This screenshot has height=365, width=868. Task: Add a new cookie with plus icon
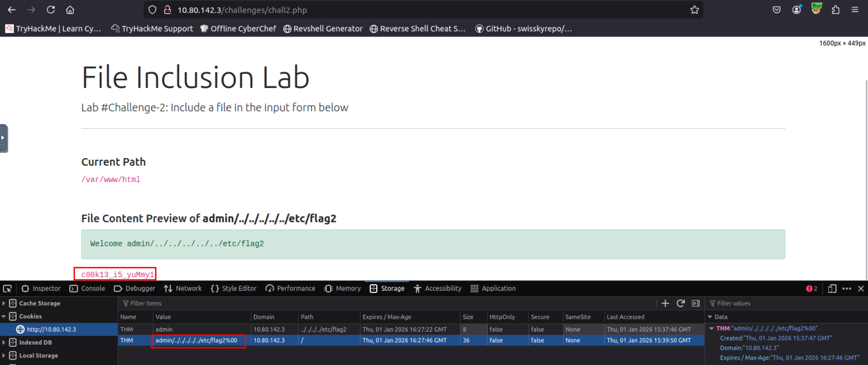(x=665, y=303)
